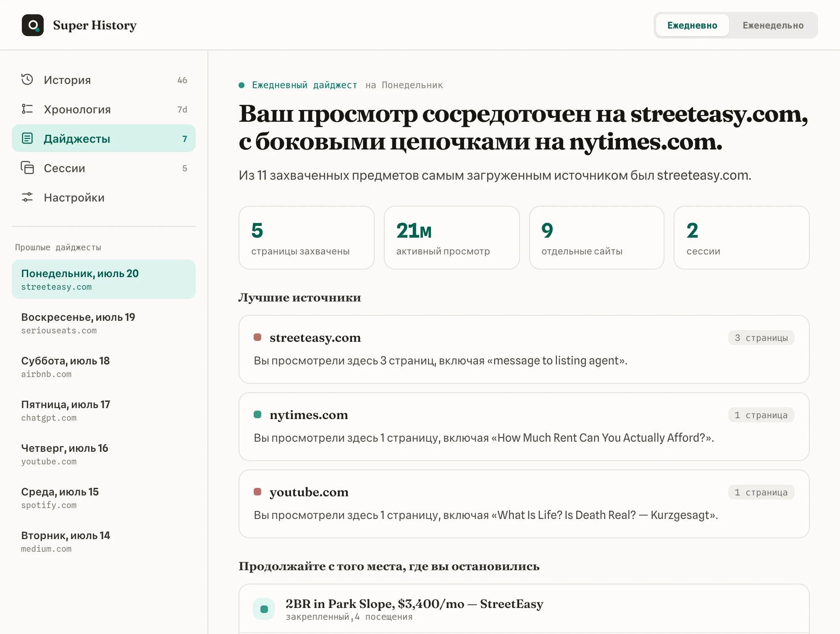The height and width of the screenshot is (634, 840).
Task: Click the Дайджесты count 7
Action: point(184,139)
